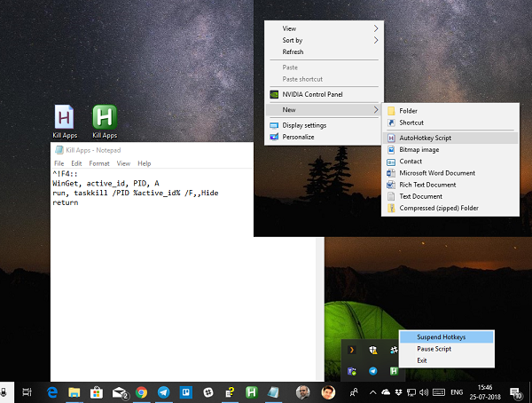Viewport: 532px width, 403px height.
Task: Click the Google Chrome taskbar icon
Action: (x=142, y=391)
